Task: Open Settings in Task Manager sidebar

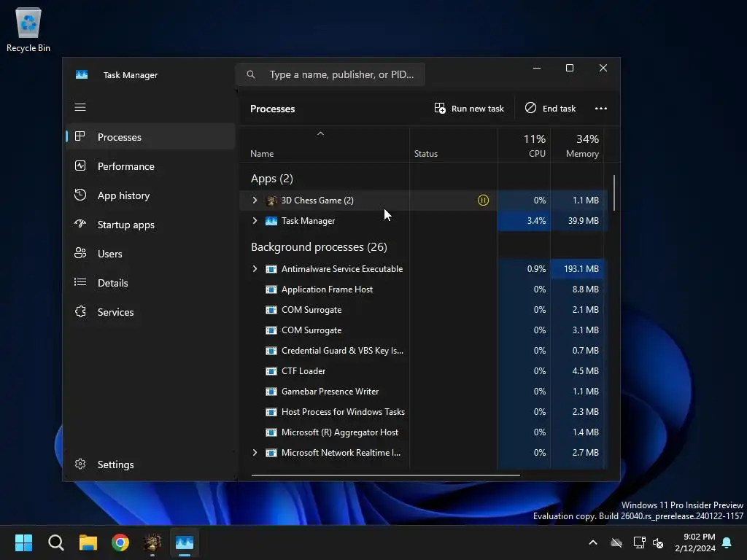Action: click(x=150, y=464)
